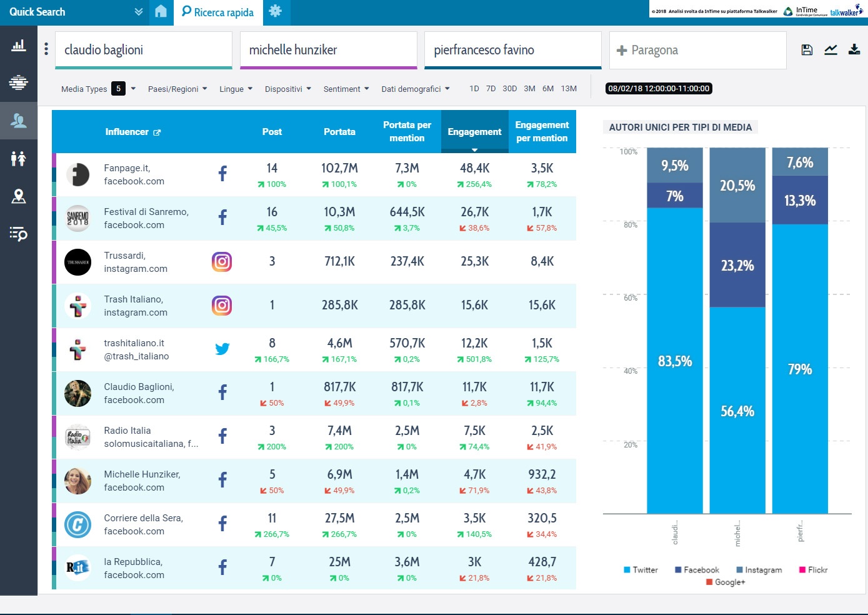Open the demographics people sidebar icon
Viewport: 868px width, 615px height.
pyautogui.click(x=19, y=158)
